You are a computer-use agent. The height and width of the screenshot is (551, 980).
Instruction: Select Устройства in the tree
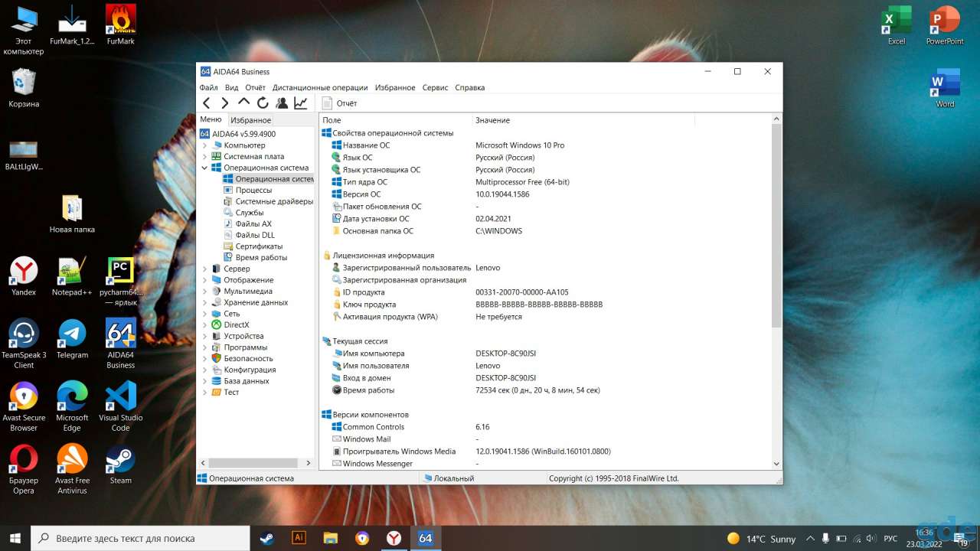point(237,336)
